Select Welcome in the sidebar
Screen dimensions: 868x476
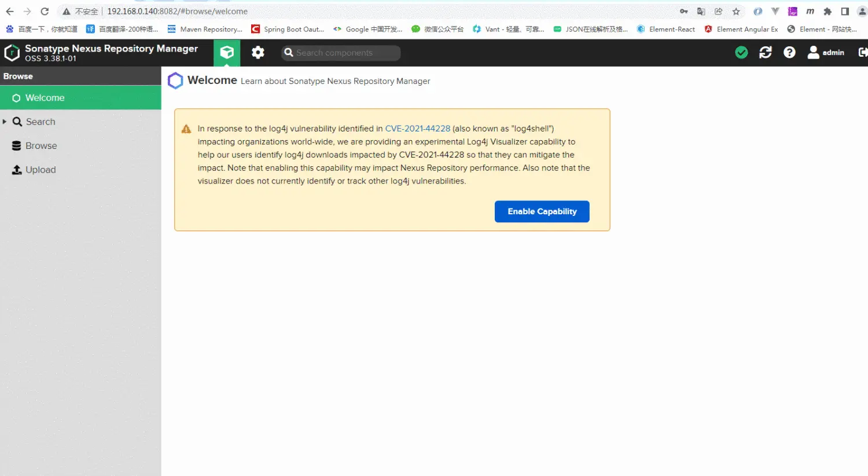[x=45, y=98]
